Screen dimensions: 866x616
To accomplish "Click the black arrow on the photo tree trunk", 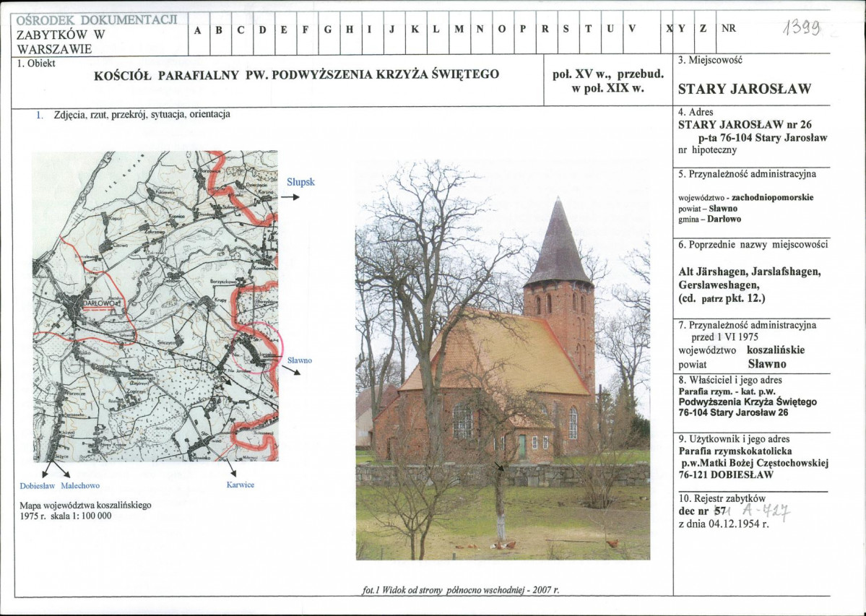I will [x=499, y=466].
